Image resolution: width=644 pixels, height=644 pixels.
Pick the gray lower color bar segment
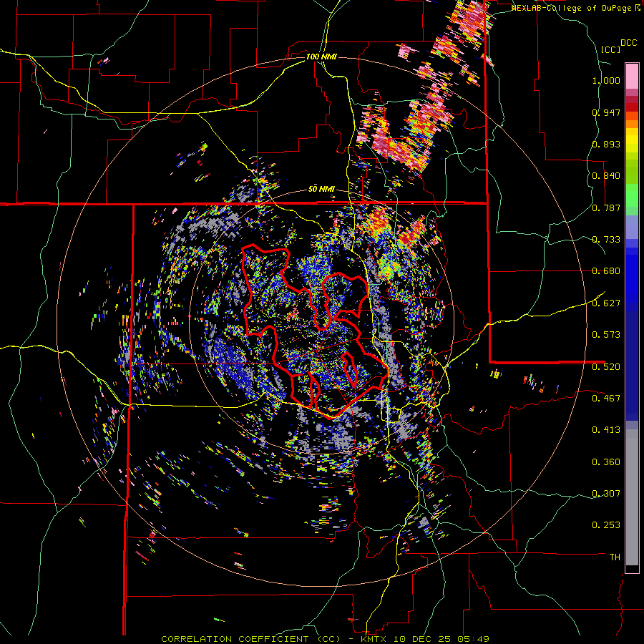632,497
